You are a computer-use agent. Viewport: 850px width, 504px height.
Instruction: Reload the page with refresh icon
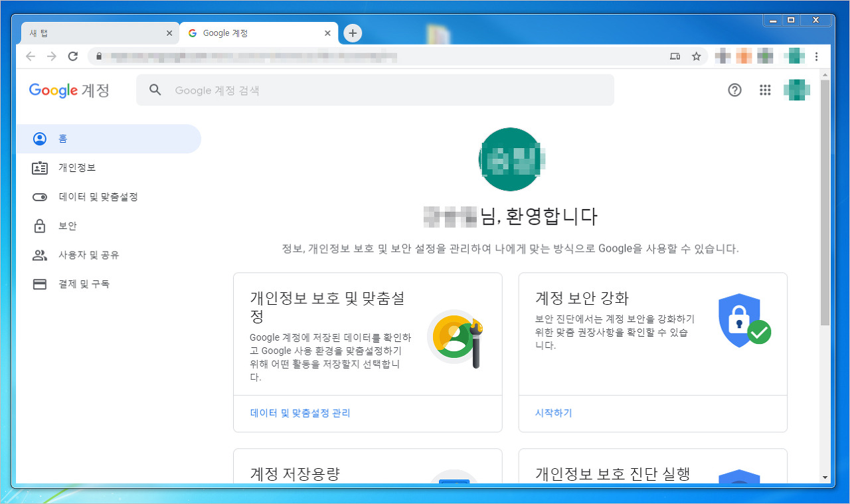(x=73, y=56)
